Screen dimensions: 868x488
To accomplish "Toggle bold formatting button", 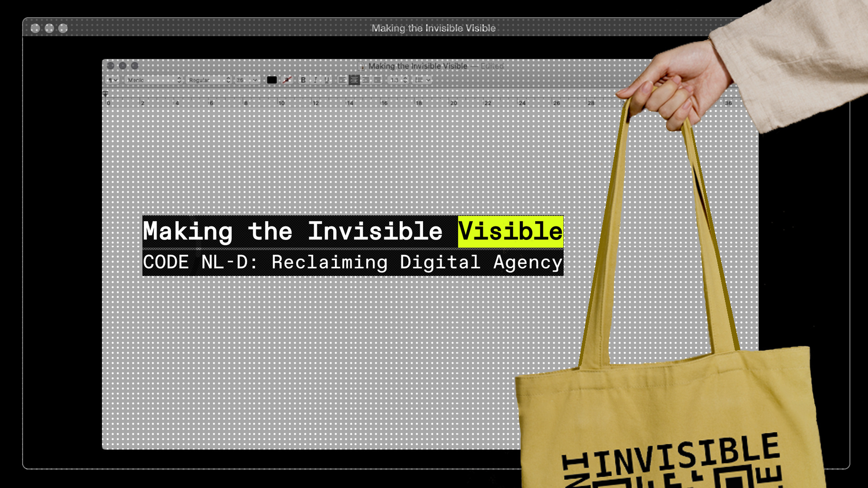I will click(x=303, y=80).
